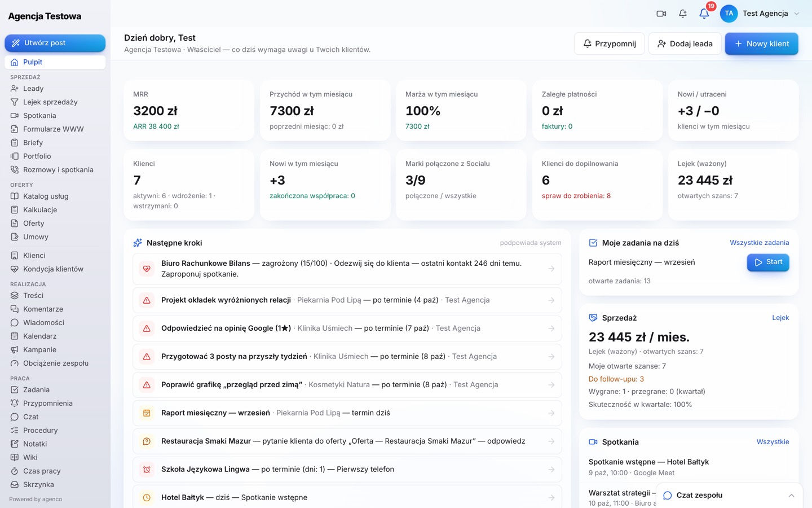Open notifications bell with badge 19
Screen dimensions: 812x508
tap(704, 14)
